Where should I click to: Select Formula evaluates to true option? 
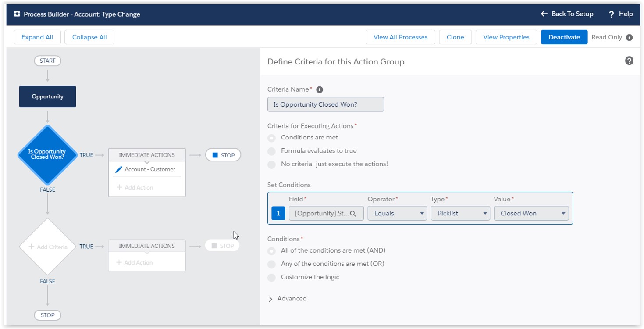pos(272,151)
